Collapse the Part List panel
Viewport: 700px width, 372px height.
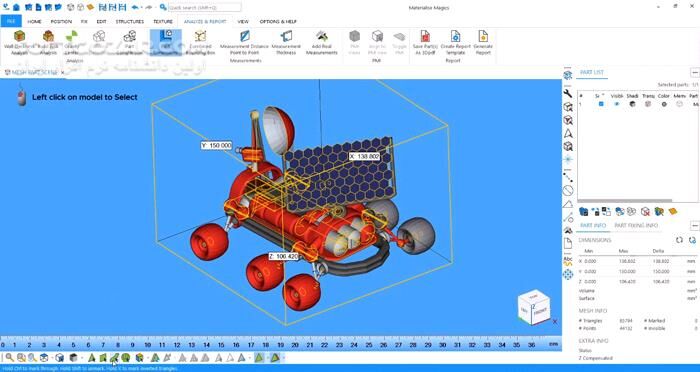(x=694, y=72)
